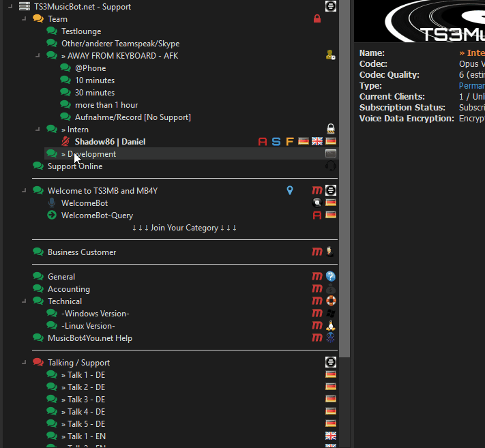
Task: Select Other/anderer Teamspeak/Skype channel
Action: pyautogui.click(x=120, y=44)
